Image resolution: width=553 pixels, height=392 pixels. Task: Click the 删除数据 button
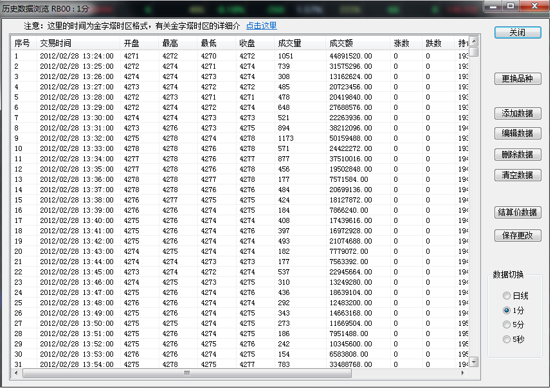[x=517, y=155]
